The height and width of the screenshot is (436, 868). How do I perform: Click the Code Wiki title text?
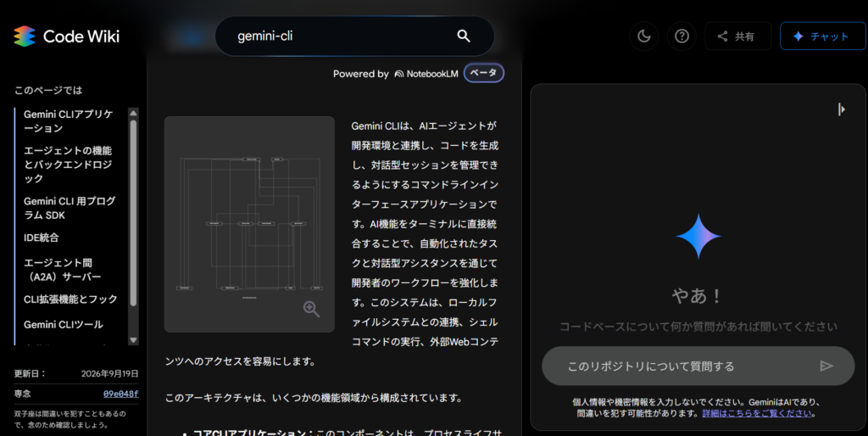pyautogui.click(x=81, y=36)
